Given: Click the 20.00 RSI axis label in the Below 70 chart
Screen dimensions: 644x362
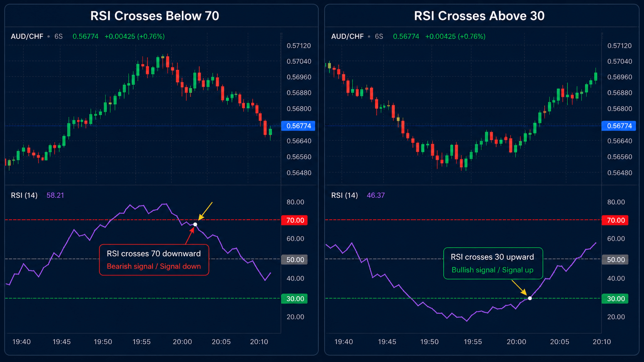Looking at the screenshot, I should (x=295, y=317).
